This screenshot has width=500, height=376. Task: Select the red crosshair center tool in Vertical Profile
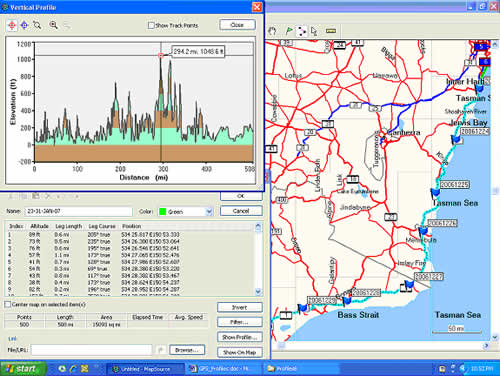(12, 25)
